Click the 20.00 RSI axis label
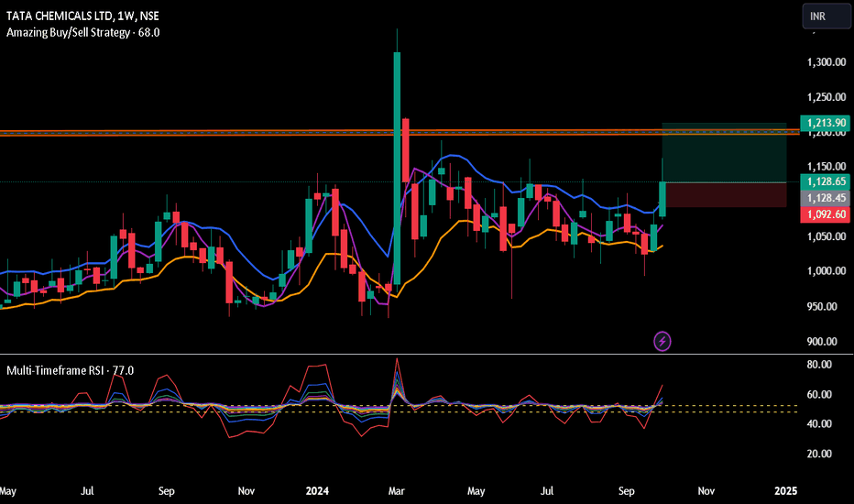The width and height of the screenshot is (854, 504). [819, 454]
